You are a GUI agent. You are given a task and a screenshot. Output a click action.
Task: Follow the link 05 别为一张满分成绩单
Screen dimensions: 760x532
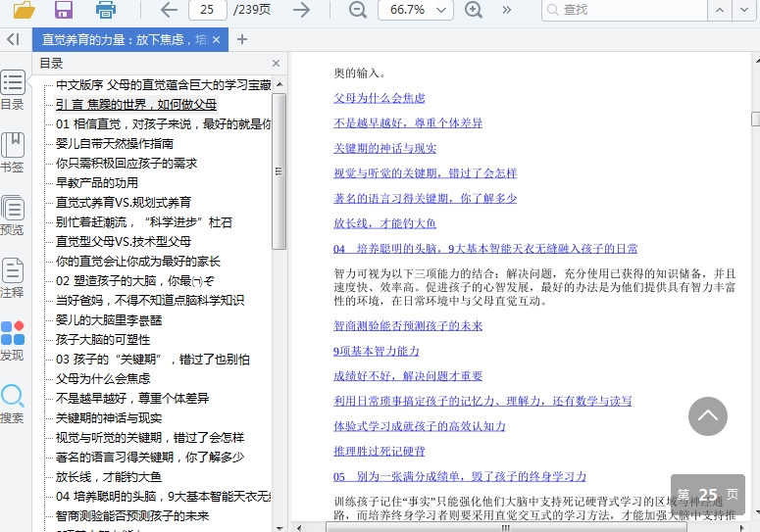(x=460, y=476)
